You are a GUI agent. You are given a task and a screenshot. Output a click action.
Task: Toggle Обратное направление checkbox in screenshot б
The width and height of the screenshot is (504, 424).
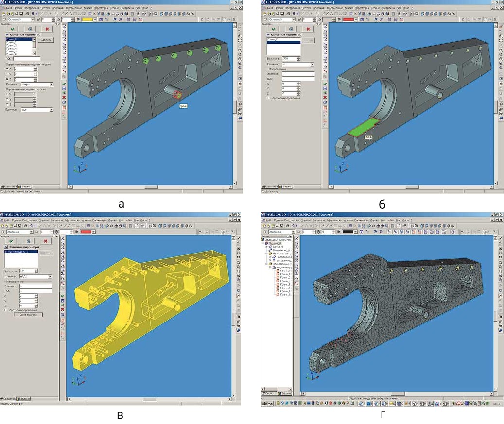coord(269,98)
